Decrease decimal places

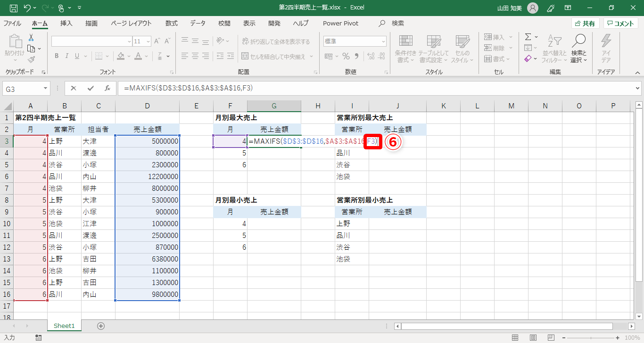click(382, 57)
